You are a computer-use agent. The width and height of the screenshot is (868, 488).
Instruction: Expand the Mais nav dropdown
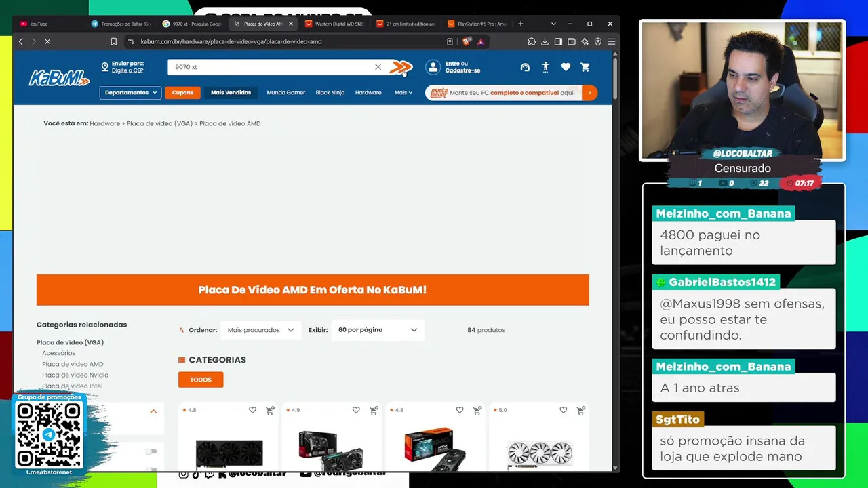coord(403,93)
